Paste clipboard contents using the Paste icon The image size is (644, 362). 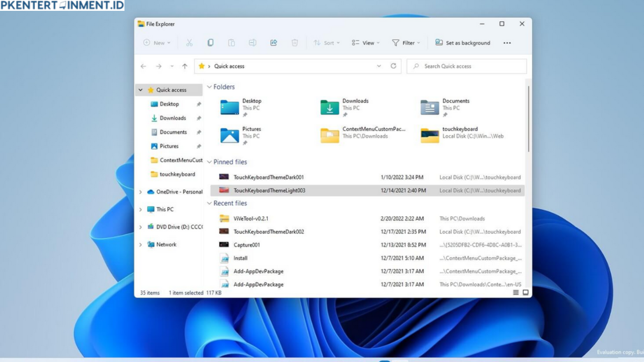point(231,42)
